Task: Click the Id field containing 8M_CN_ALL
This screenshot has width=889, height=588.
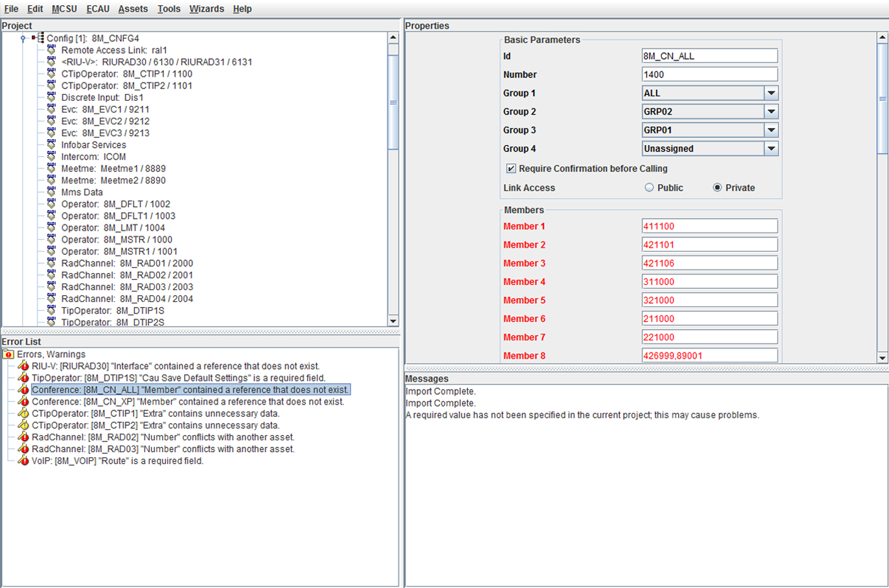Action: tap(709, 56)
